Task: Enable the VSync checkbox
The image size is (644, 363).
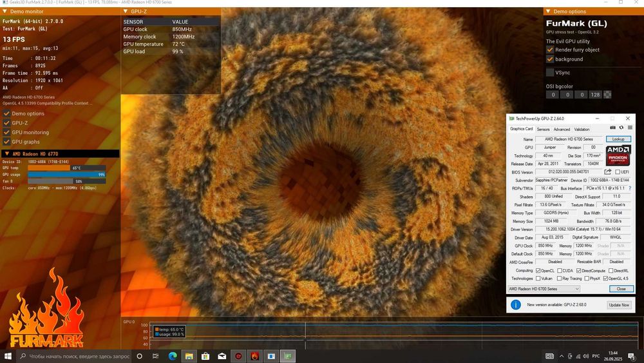Action: coord(550,73)
